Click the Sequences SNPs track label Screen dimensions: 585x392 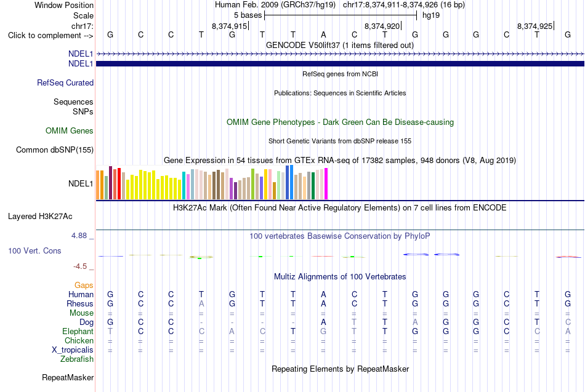[73, 106]
